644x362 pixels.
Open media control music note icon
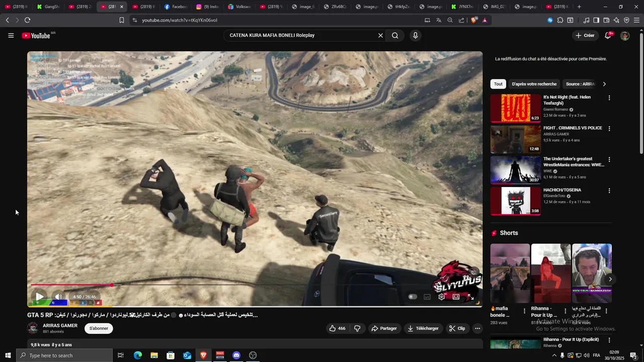pos(586,20)
